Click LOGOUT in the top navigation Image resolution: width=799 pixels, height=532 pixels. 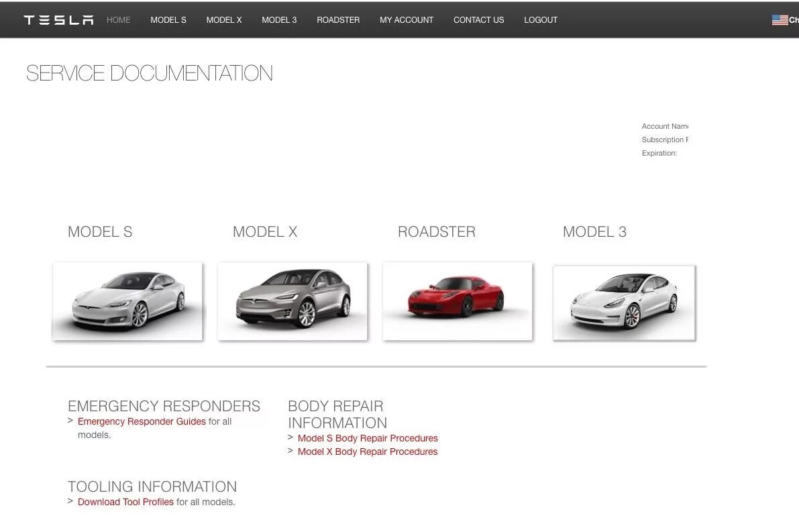point(541,20)
